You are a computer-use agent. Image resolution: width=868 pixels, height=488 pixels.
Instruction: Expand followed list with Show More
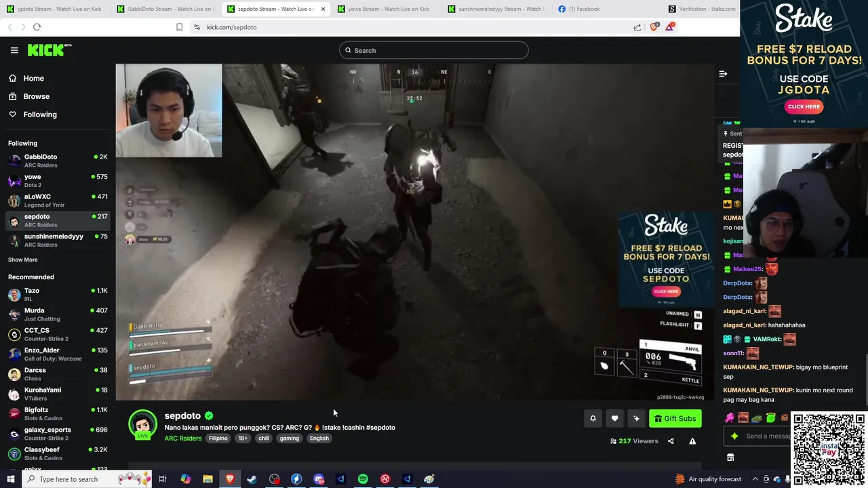point(23,260)
